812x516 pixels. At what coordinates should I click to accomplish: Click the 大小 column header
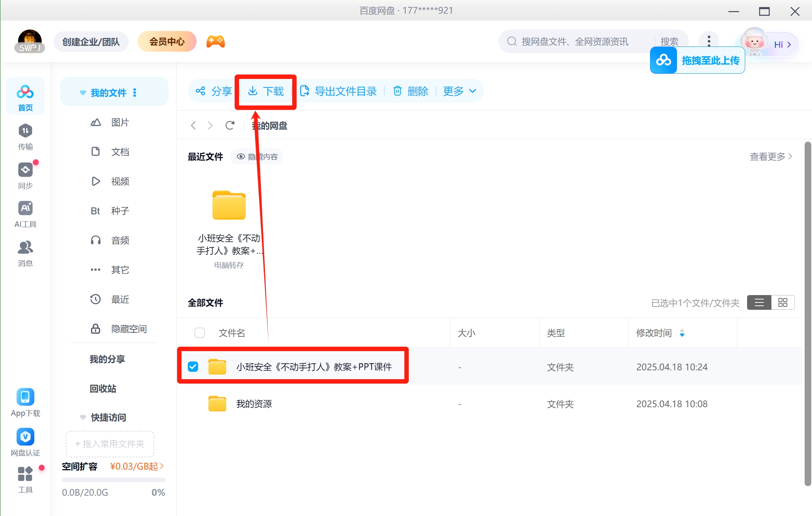pyautogui.click(x=466, y=333)
